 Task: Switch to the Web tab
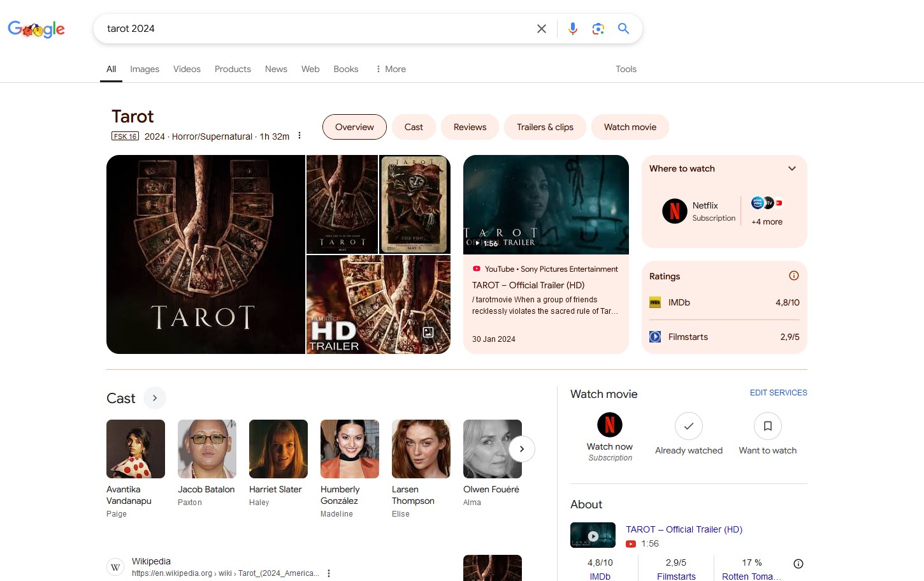pos(310,69)
